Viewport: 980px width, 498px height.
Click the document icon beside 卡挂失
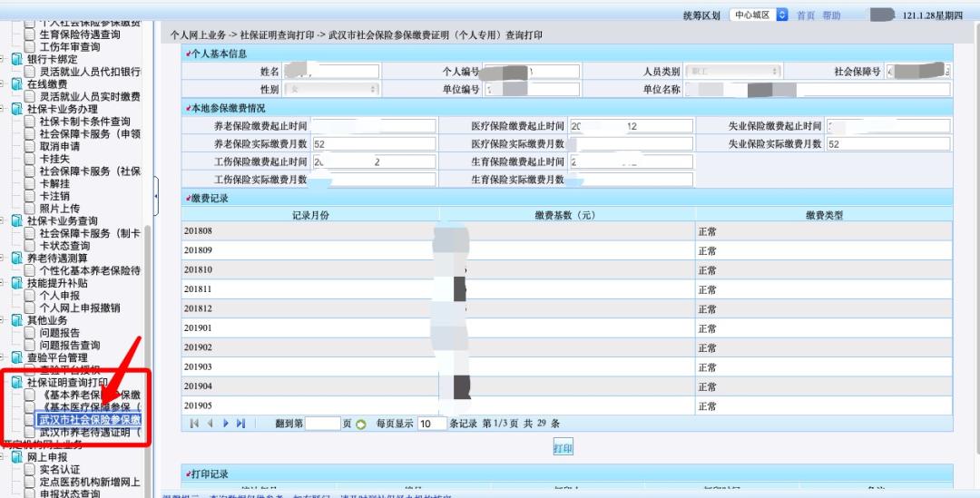pos(30,159)
